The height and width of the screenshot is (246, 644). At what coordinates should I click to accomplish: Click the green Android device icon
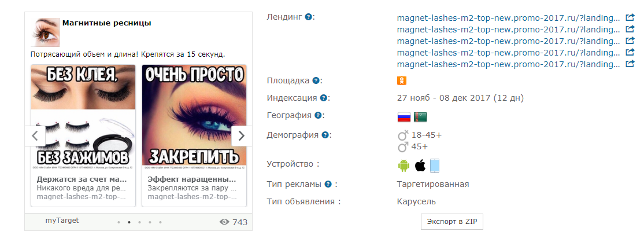click(x=404, y=166)
